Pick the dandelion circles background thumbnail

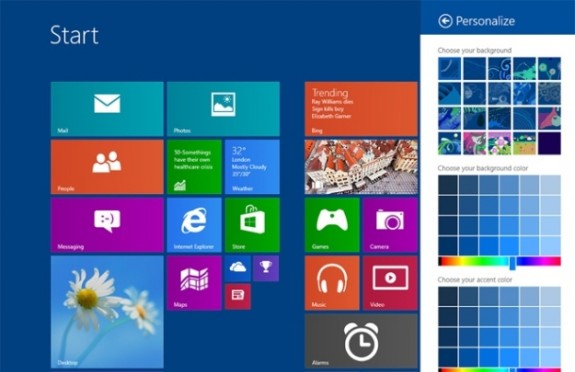pos(549,69)
